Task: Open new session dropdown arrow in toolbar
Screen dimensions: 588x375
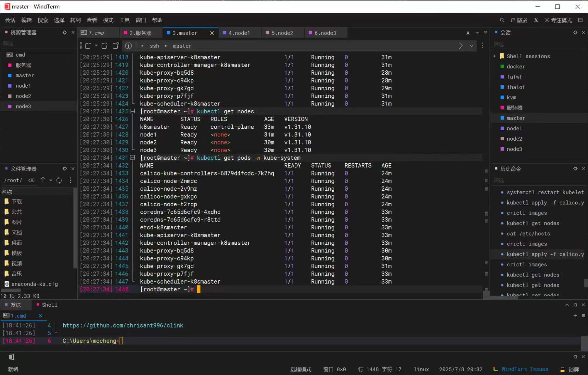Action: point(96,46)
